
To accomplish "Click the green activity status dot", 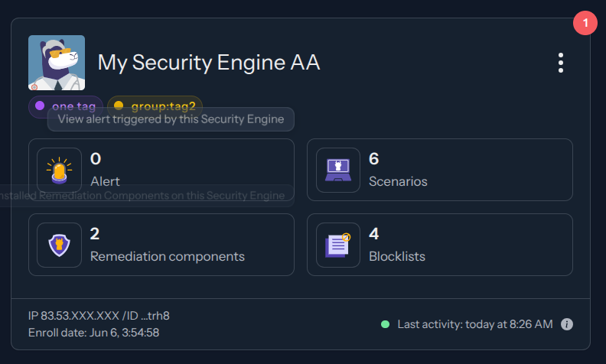I will [x=386, y=324].
